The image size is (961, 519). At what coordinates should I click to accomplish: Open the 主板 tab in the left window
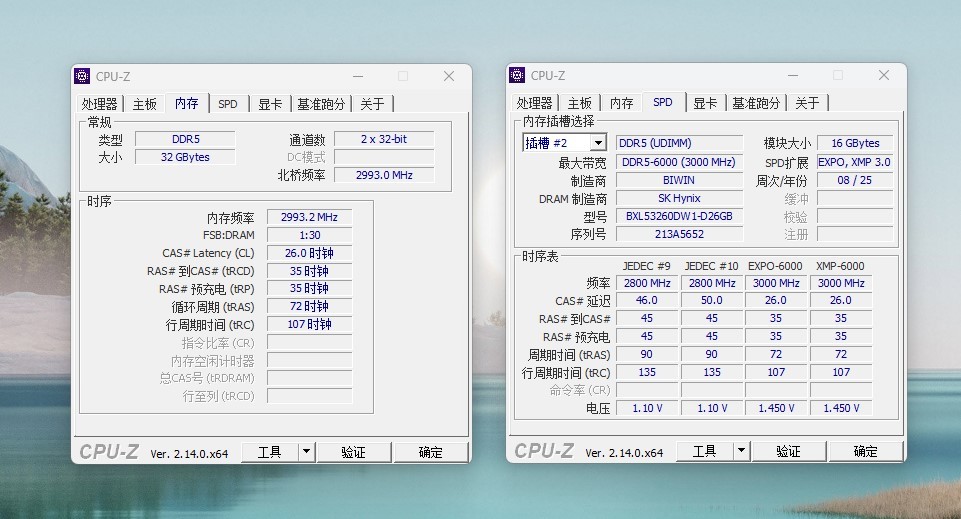145,104
